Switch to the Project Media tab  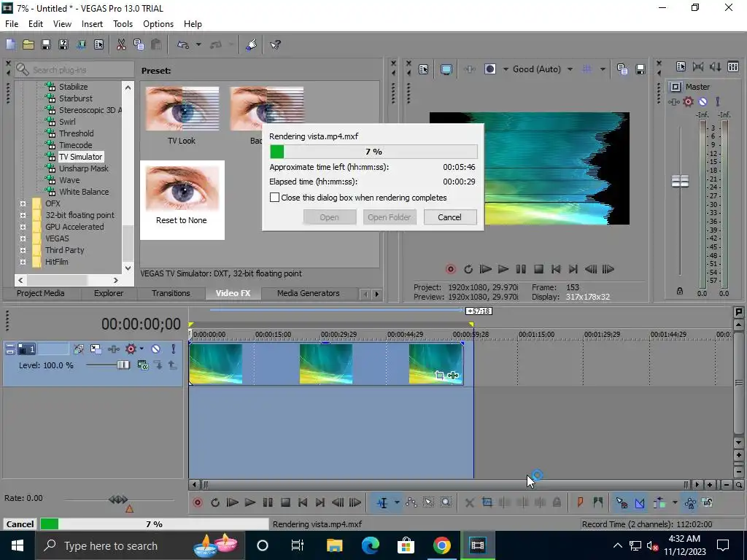click(41, 293)
